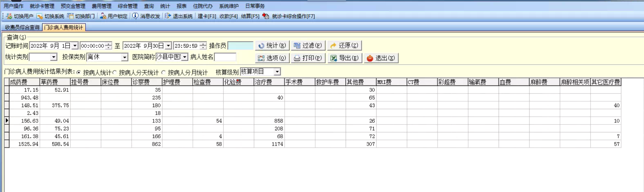Image resolution: width=644 pixels, height=192 pixels.
Task: Switch to 收费员综合查询 tab
Action: [x=22, y=28]
